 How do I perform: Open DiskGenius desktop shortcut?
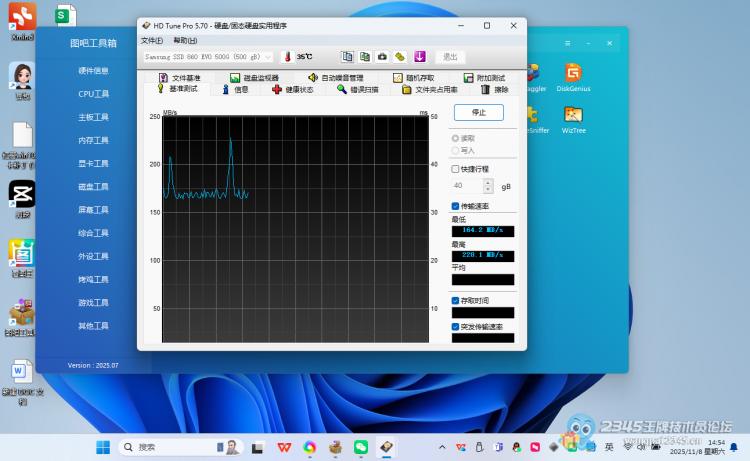(573, 77)
